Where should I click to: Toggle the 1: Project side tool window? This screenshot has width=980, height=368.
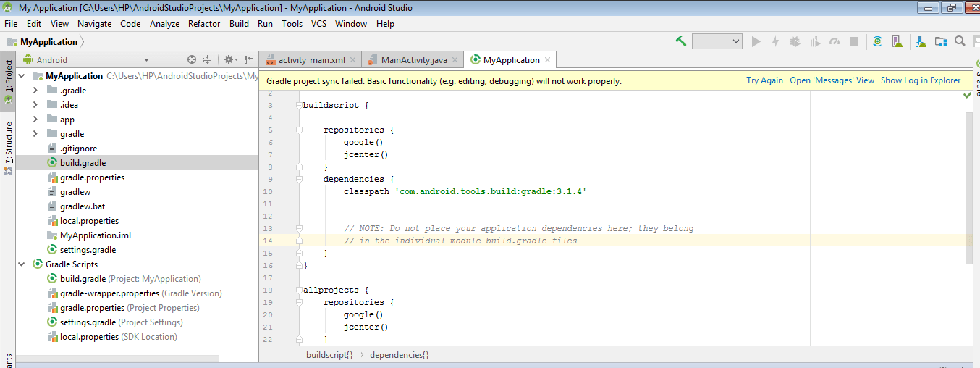(x=8, y=81)
